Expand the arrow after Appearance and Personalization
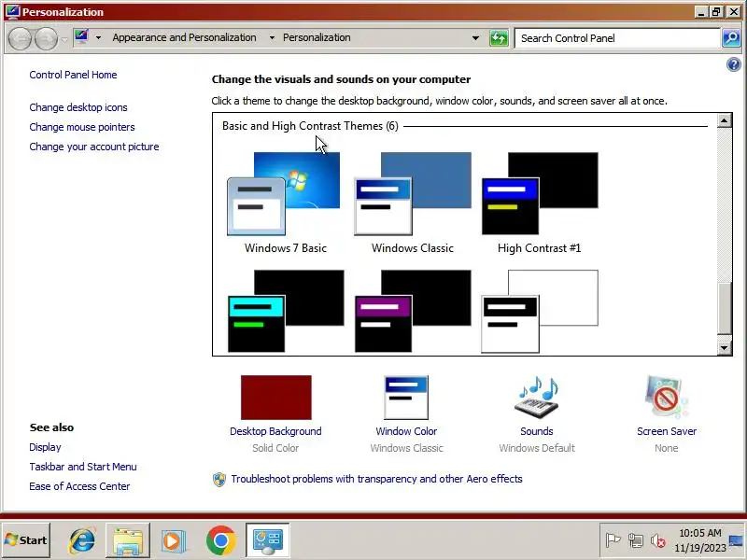This screenshot has width=747, height=560. click(x=272, y=37)
